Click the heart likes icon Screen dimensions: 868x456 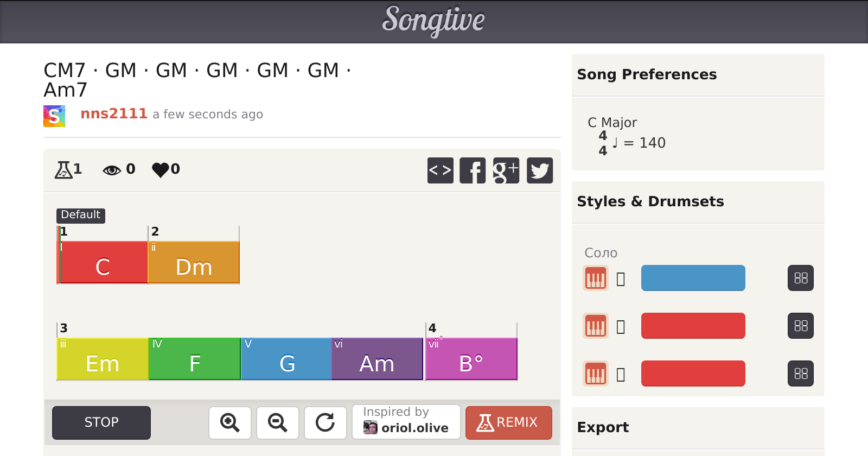coord(160,170)
